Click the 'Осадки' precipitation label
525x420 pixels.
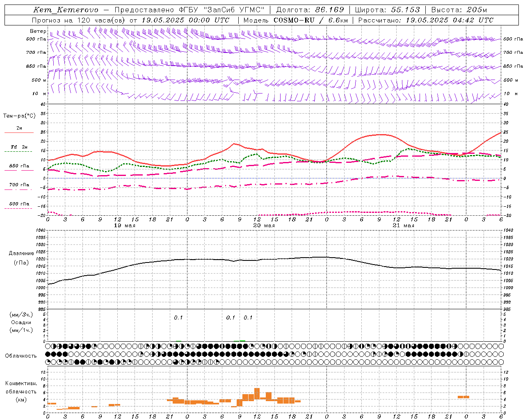[x=21, y=322]
